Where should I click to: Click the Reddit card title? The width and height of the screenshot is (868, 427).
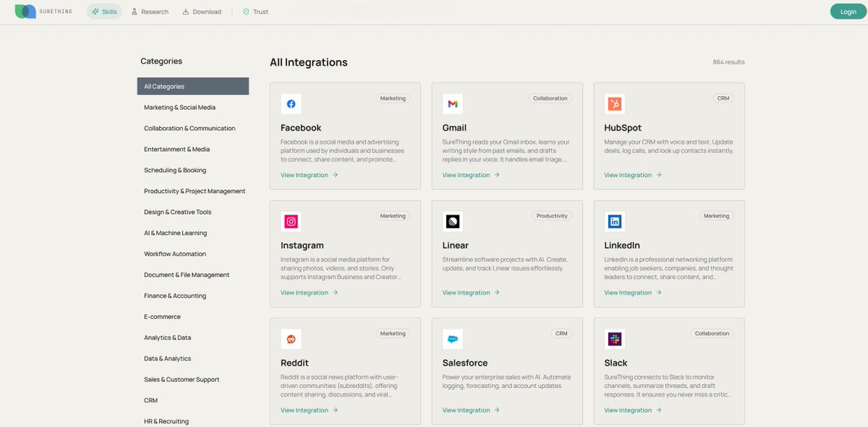point(295,363)
